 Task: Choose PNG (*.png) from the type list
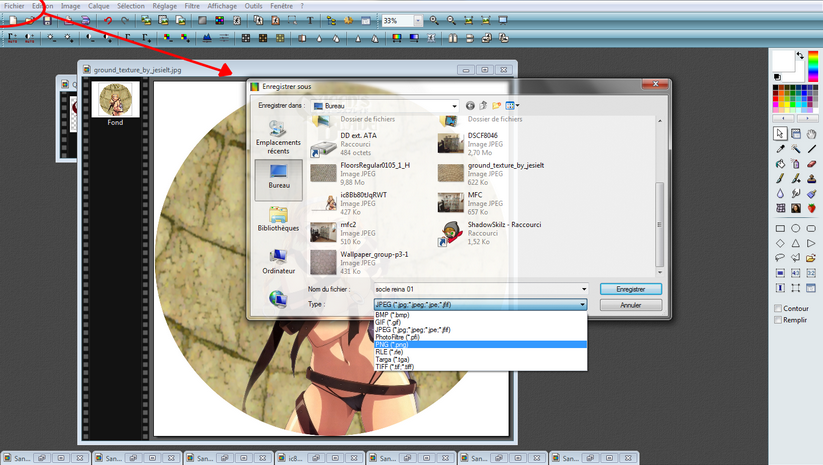point(480,344)
